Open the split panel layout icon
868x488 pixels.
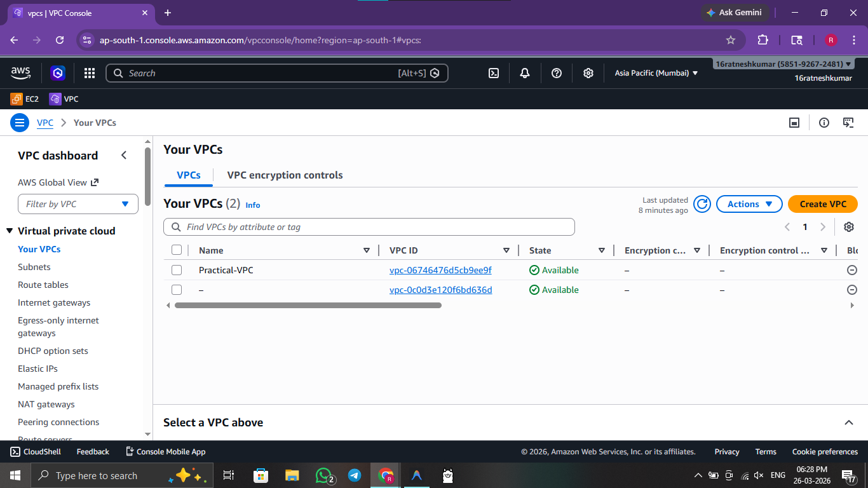[x=794, y=123]
